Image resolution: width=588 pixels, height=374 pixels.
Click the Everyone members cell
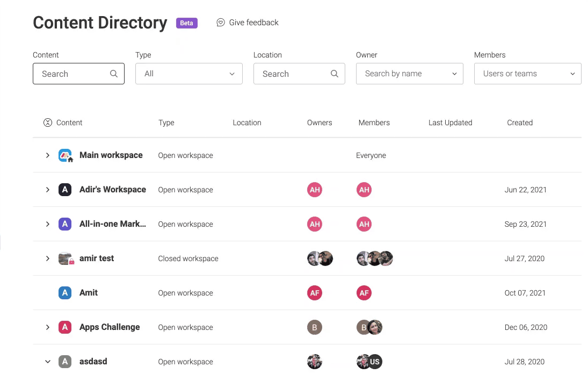coord(371,155)
